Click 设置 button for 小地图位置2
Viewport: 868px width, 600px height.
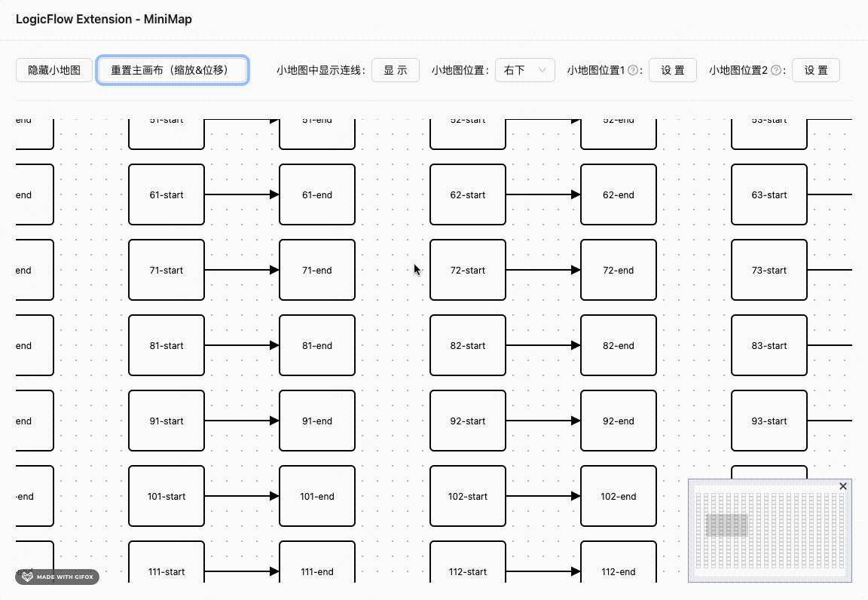[x=816, y=70]
